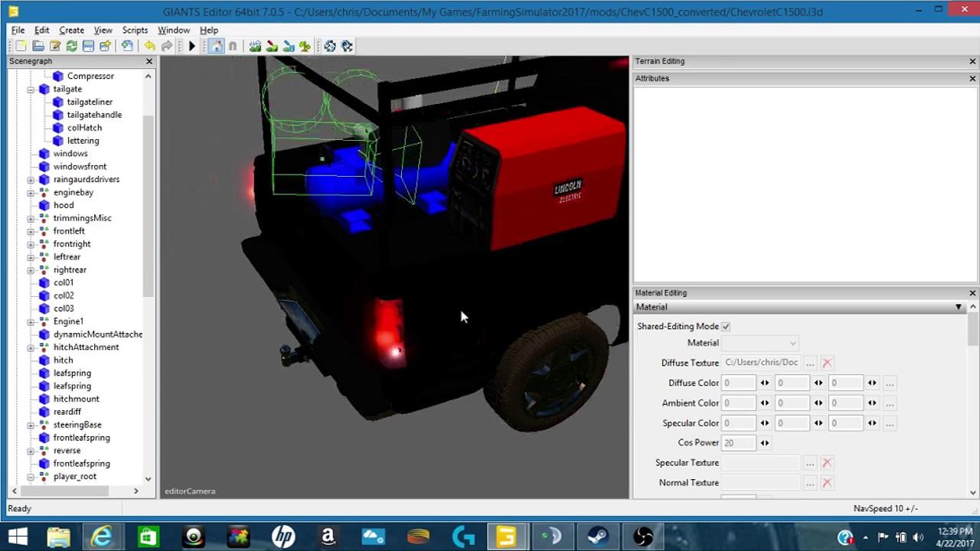Click the New scene toolbar icon
The image size is (980, 551).
tap(21, 47)
